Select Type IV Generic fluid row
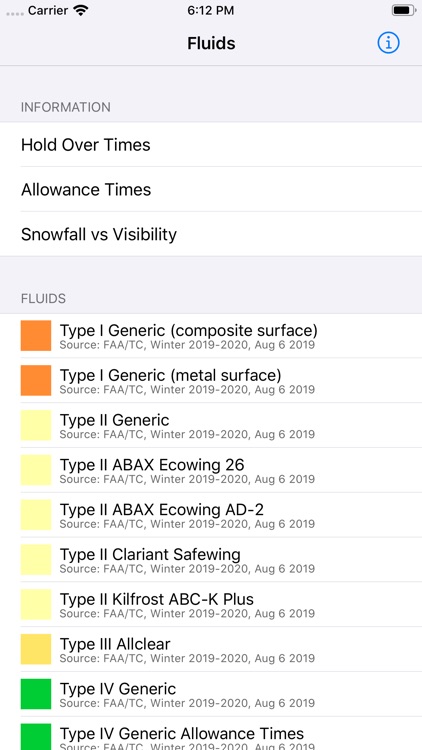This screenshot has width=422, height=750. [211, 694]
